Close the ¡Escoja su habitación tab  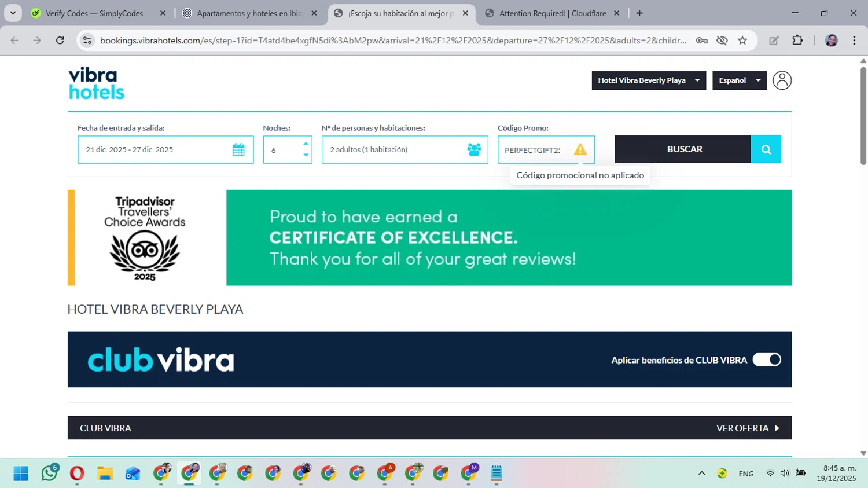coord(465,13)
